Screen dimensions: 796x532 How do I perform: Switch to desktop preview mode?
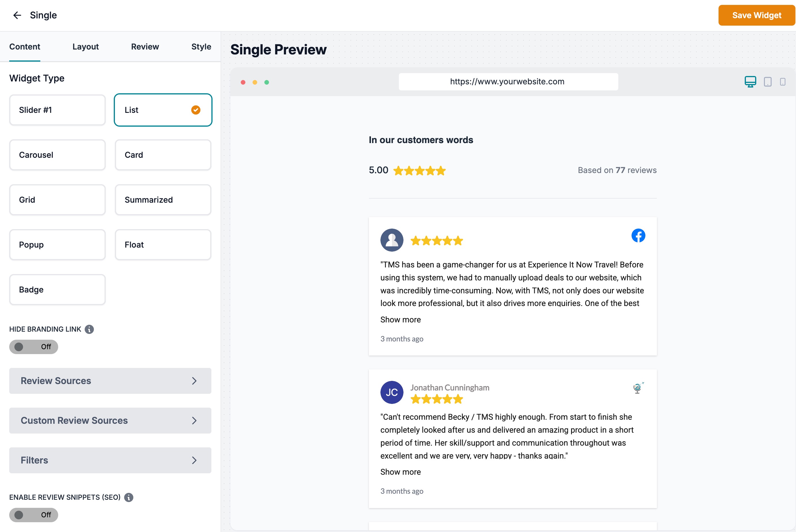750,82
